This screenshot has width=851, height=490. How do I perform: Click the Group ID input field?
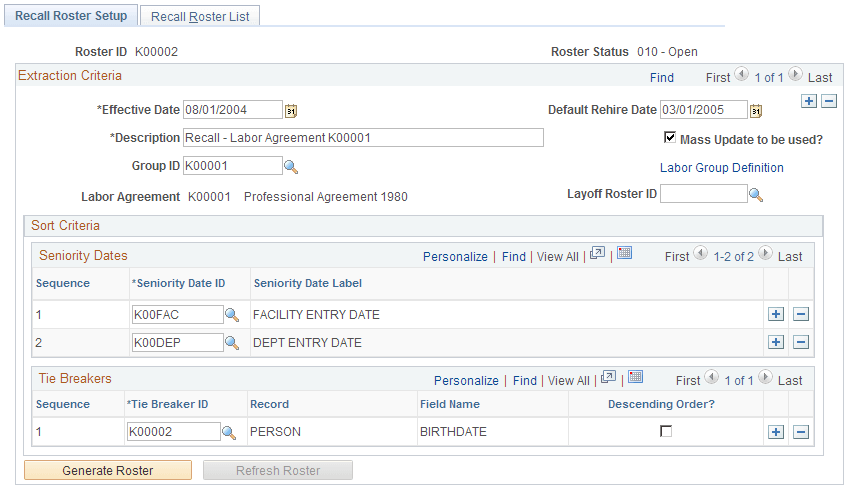pos(233,166)
